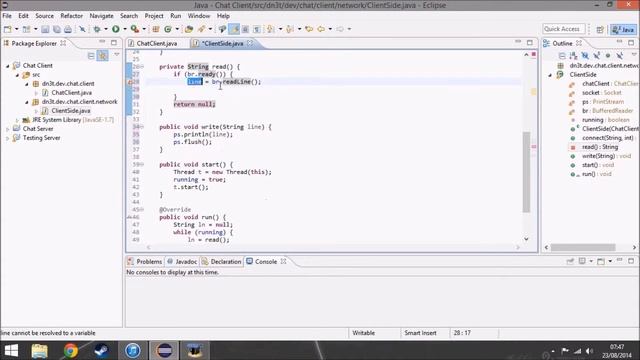Toggle Hide Non-Public Members in Outline
The width and height of the screenshot is (640, 360).
click(608, 55)
